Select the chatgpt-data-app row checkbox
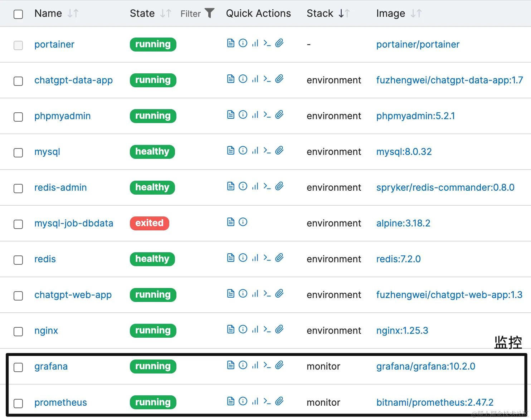Screen dimensions: 531x420 pos(18,81)
